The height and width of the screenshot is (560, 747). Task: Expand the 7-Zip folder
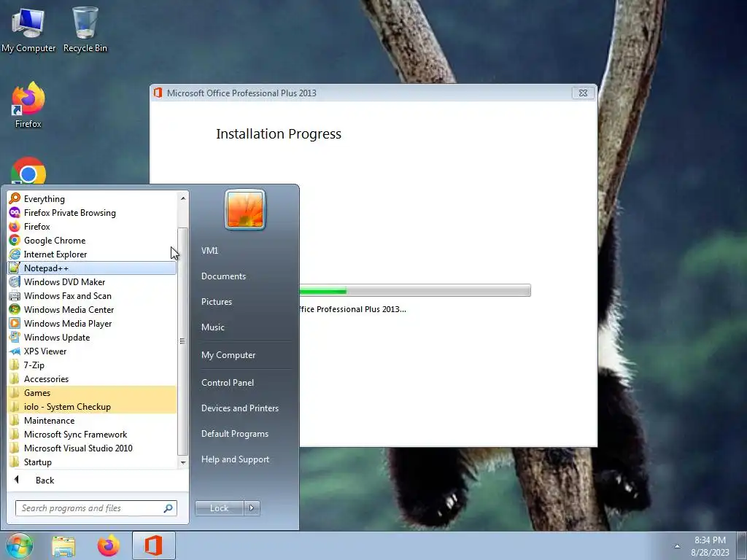coord(92,365)
